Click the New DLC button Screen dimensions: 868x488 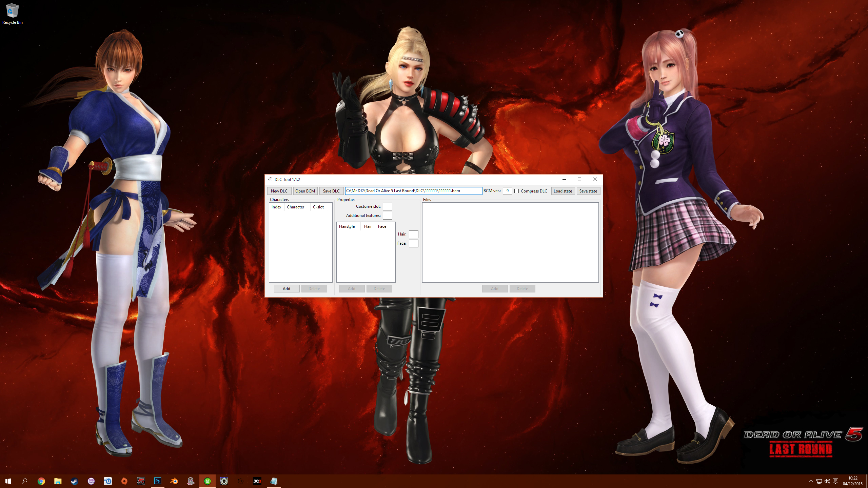[279, 191]
